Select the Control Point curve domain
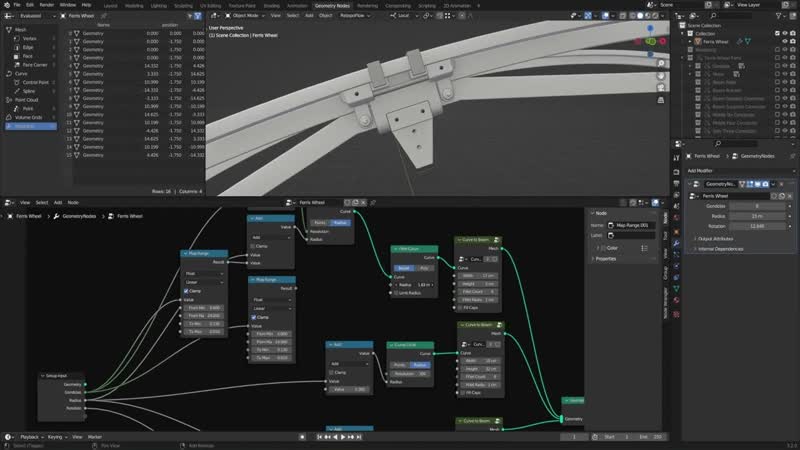 pos(36,82)
